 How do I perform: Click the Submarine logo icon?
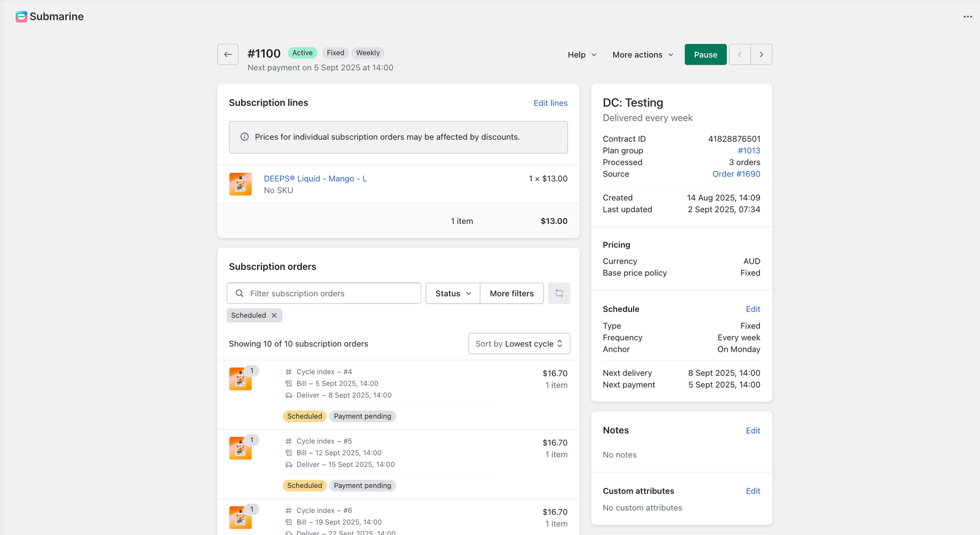click(21, 17)
